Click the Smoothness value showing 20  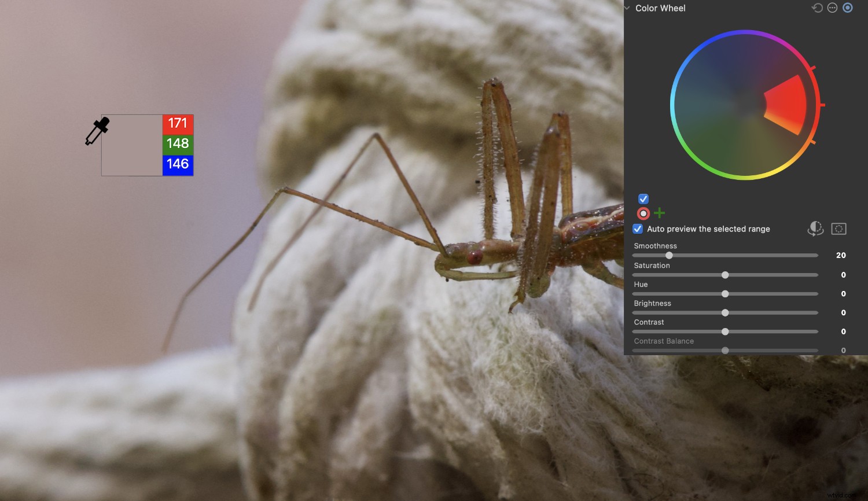click(840, 255)
